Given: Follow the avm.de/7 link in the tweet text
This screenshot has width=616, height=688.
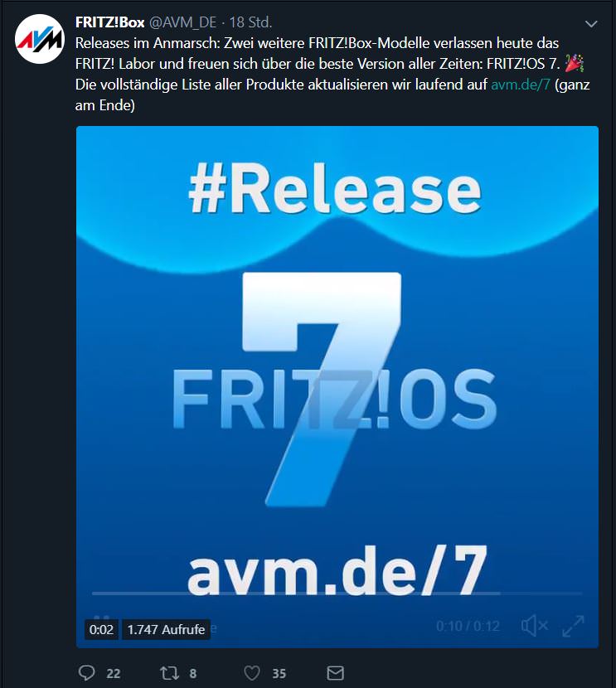Looking at the screenshot, I should click(x=521, y=85).
